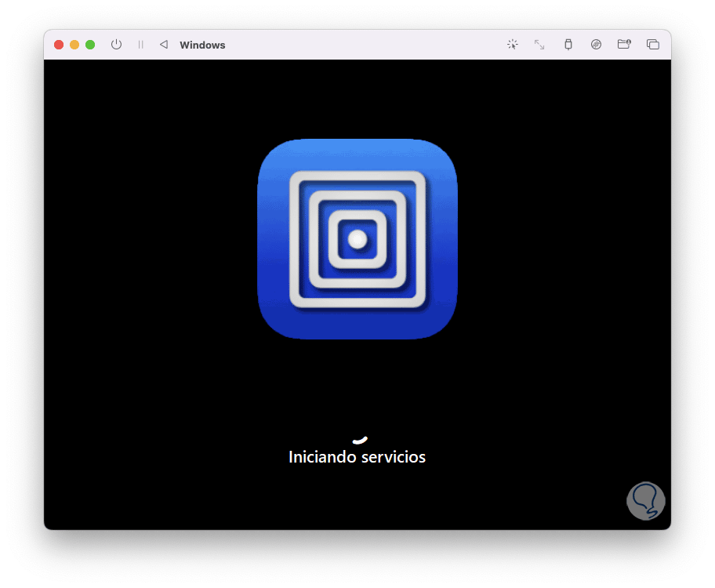
Task: Open the CD/DVD drive image icon
Action: [x=596, y=44]
